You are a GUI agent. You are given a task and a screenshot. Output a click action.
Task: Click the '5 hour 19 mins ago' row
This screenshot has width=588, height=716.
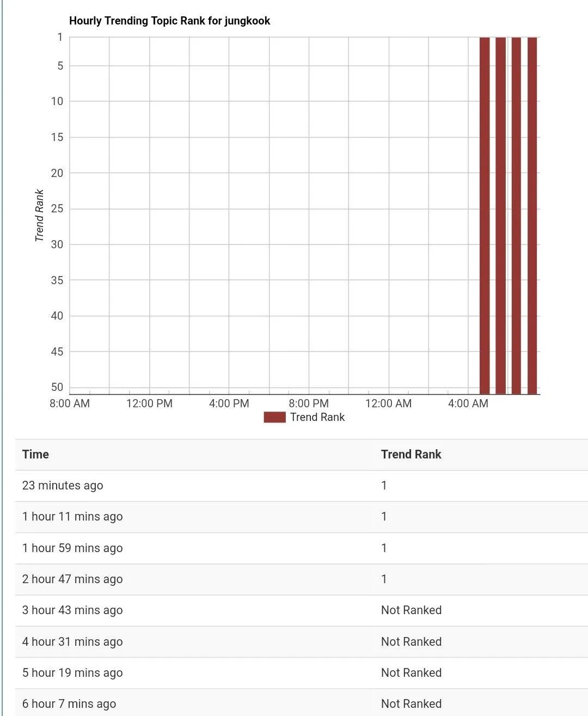[x=72, y=673]
